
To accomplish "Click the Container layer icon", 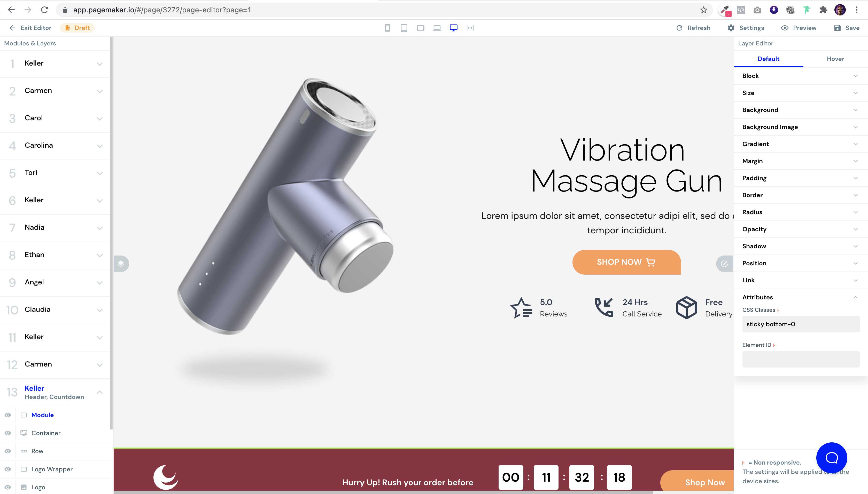I will (x=24, y=433).
